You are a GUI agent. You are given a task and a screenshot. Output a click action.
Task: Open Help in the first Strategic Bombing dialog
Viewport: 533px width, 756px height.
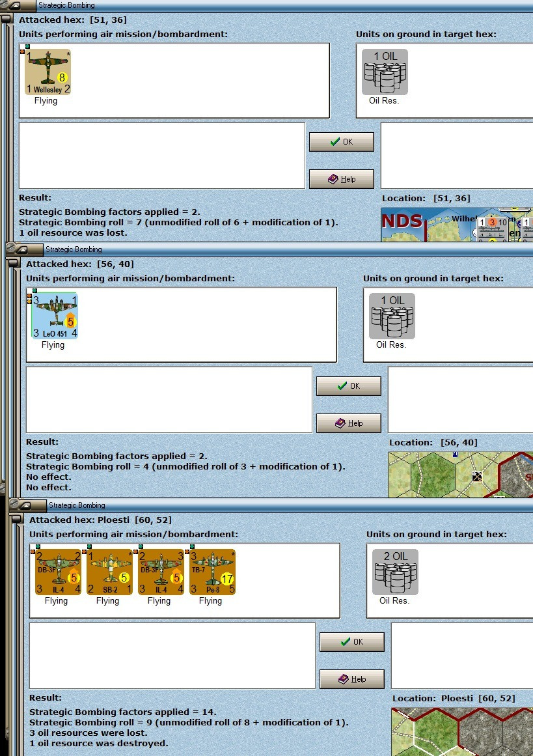point(342,179)
